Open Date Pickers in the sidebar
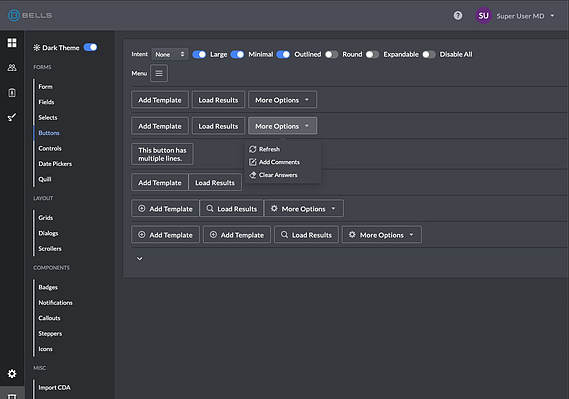 pyautogui.click(x=55, y=164)
